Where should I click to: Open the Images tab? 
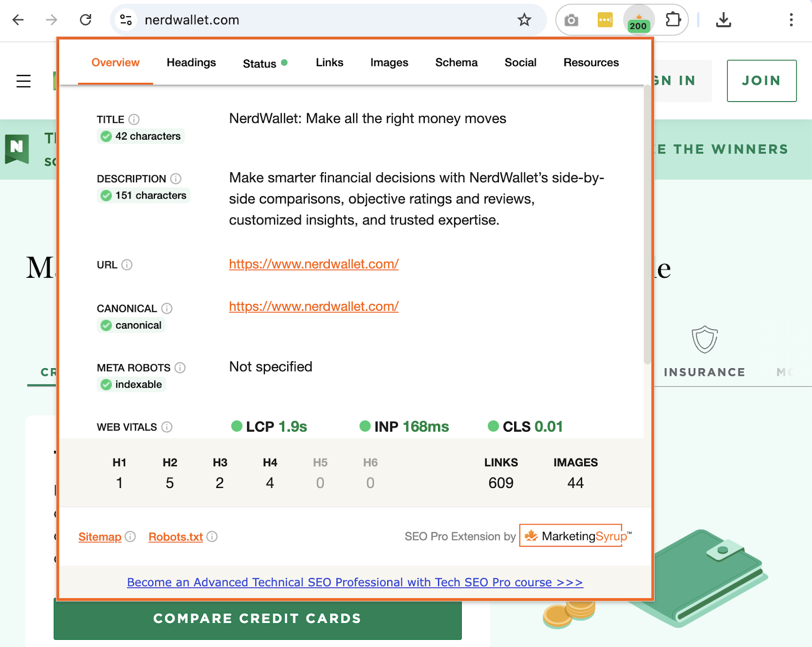point(389,62)
